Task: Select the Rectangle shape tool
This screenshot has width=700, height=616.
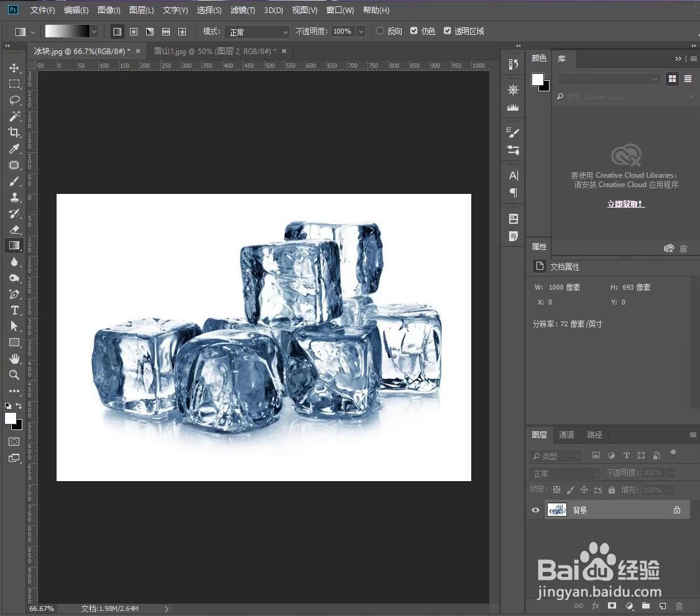Action: tap(14, 342)
